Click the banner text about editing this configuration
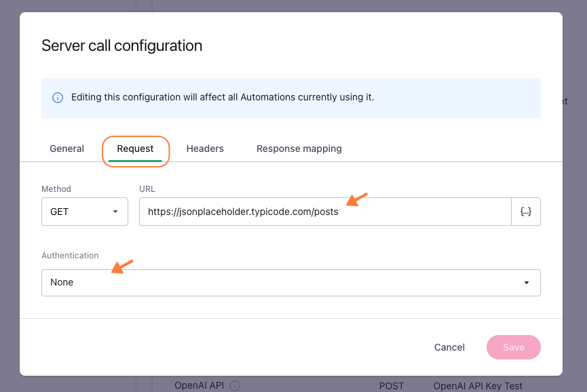Screen dimensions: 587x392 pyautogui.click(x=223, y=98)
